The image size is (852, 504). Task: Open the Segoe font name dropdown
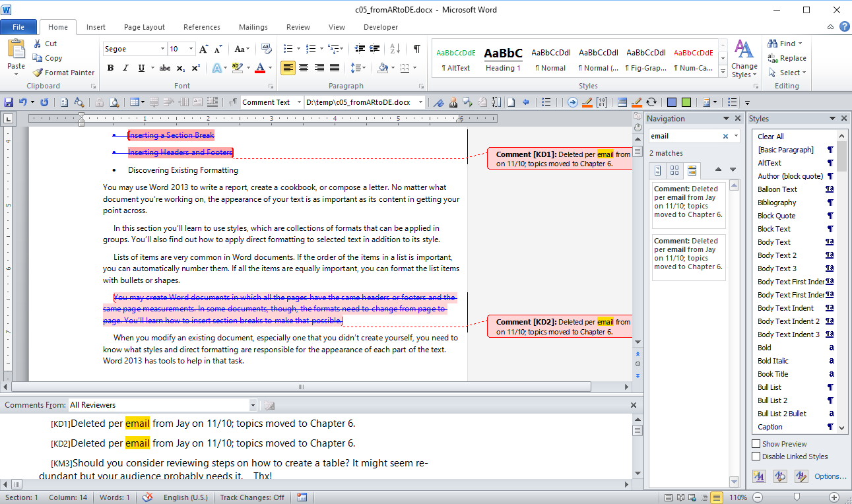coord(162,49)
